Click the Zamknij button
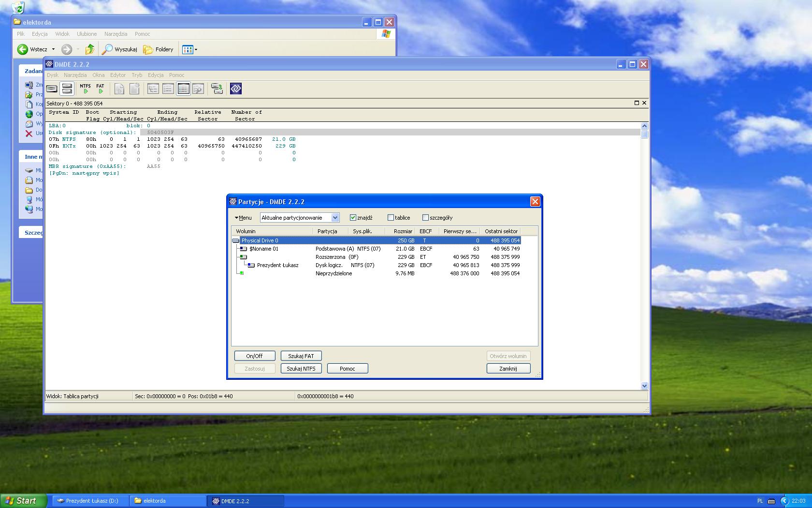The width and height of the screenshot is (812, 508). coord(508,369)
